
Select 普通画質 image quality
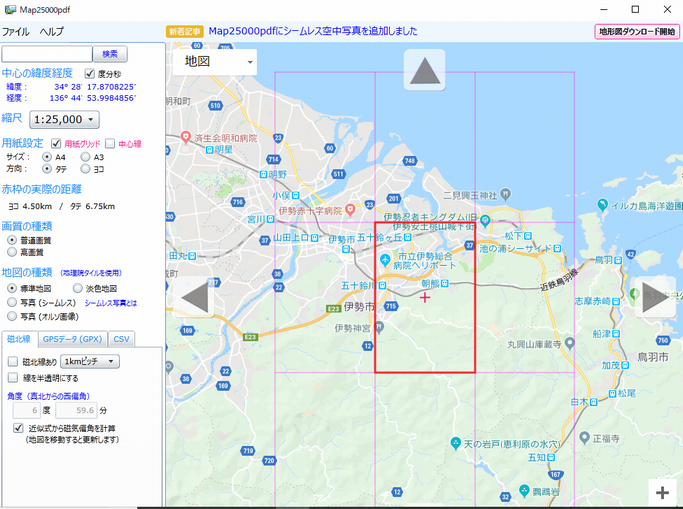[12, 240]
